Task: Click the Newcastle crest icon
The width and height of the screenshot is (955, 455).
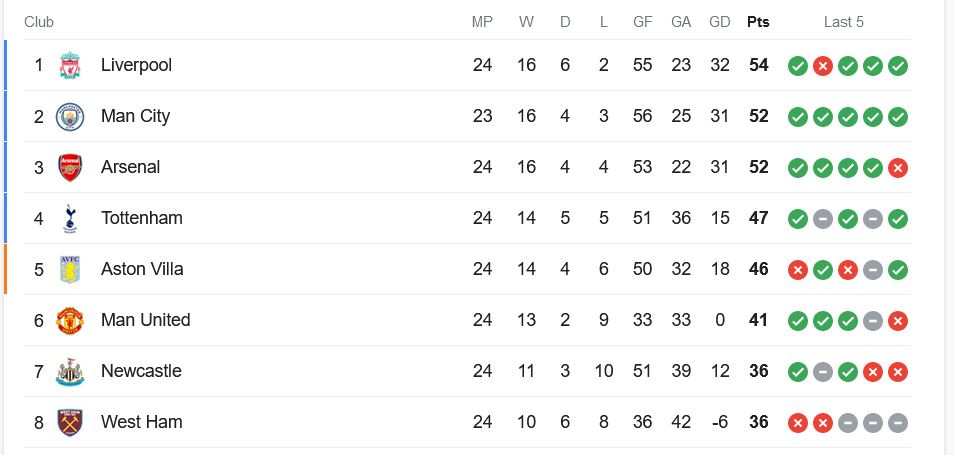Action: point(69,372)
